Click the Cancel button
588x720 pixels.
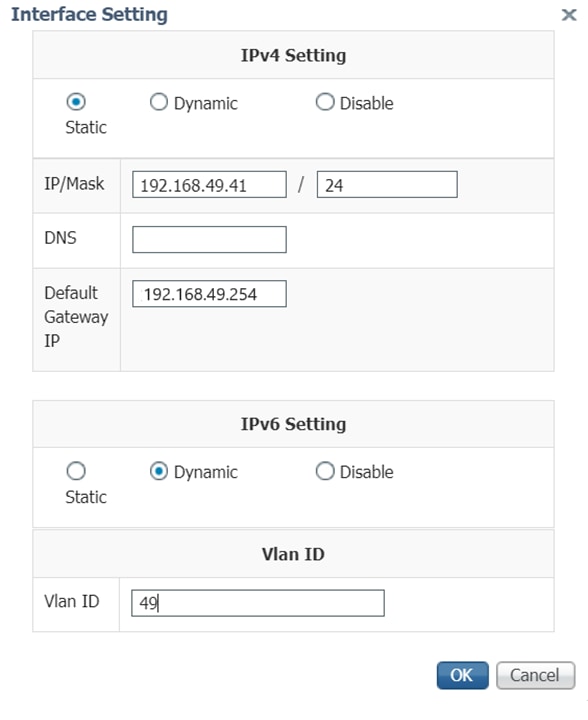[535, 675]
